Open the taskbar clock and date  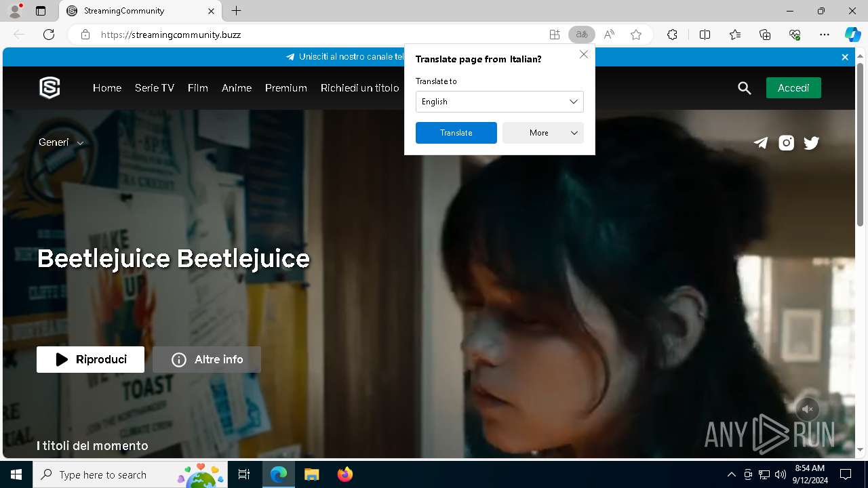point(810,474)
